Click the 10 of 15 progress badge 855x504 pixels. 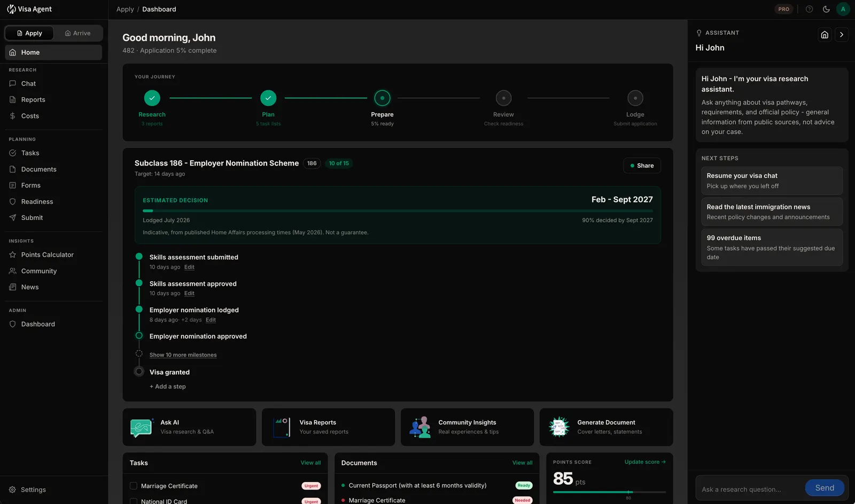339,163
